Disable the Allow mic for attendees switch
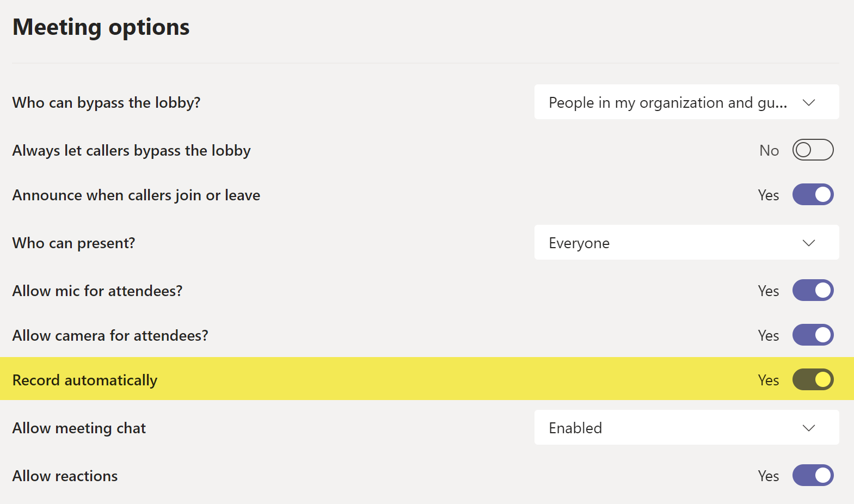The image size is (854, 504). 813,290
